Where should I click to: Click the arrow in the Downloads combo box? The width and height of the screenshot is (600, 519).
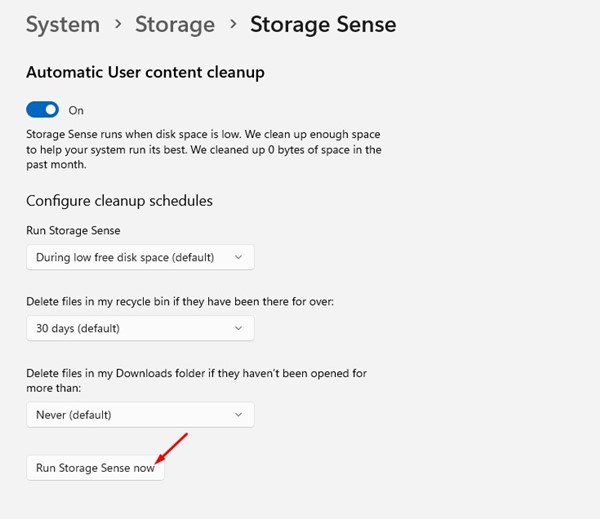click(238, 414)
